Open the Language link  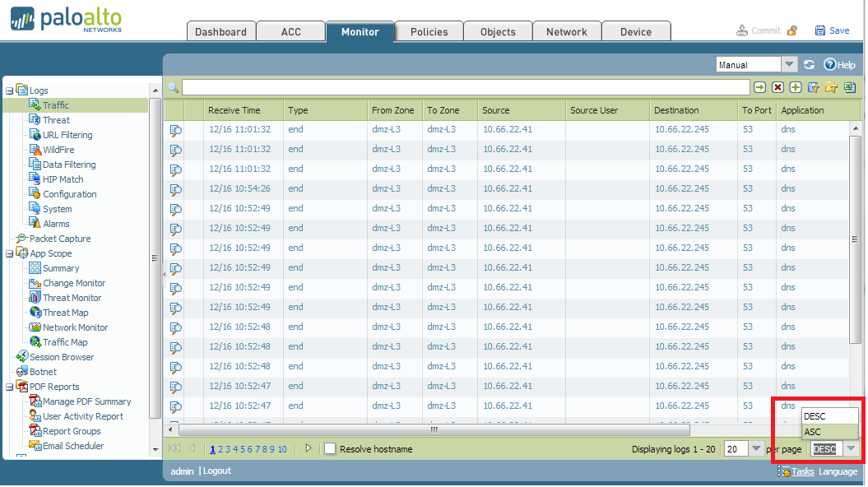tap(838, 471)
